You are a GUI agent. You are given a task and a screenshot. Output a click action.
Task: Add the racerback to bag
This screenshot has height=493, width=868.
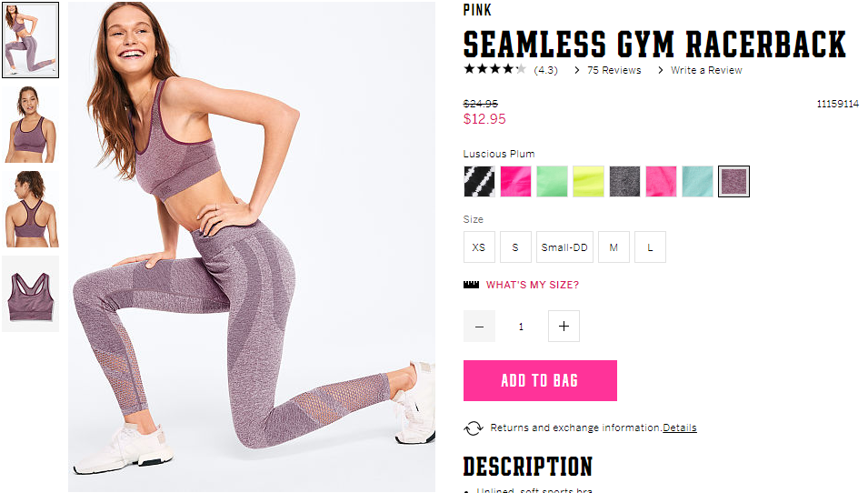[x=540, y=380]
